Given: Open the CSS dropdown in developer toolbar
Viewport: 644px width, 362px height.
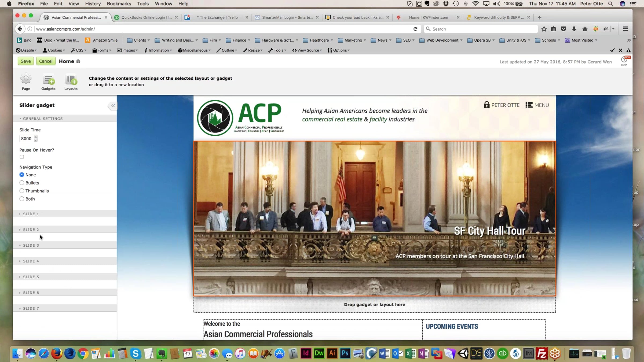Looking at the screenshot, I should point(79,50).
